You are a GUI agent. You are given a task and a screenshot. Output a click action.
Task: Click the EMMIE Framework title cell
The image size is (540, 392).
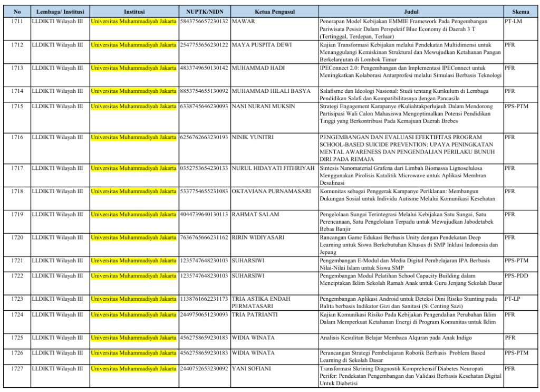pos(403,29)
